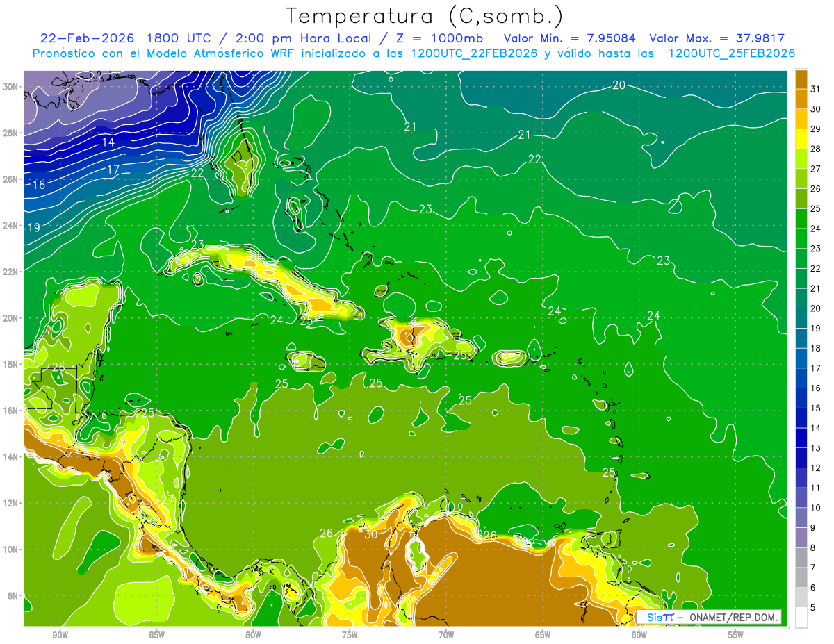The image size is (834, 644).
Task: Click longitude axis label "65W"
Action: click(x=543, y=636)
